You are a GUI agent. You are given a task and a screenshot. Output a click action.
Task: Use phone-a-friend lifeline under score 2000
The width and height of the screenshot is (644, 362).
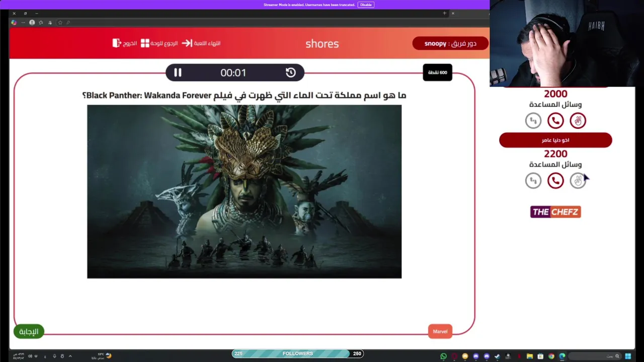[555, 121]
